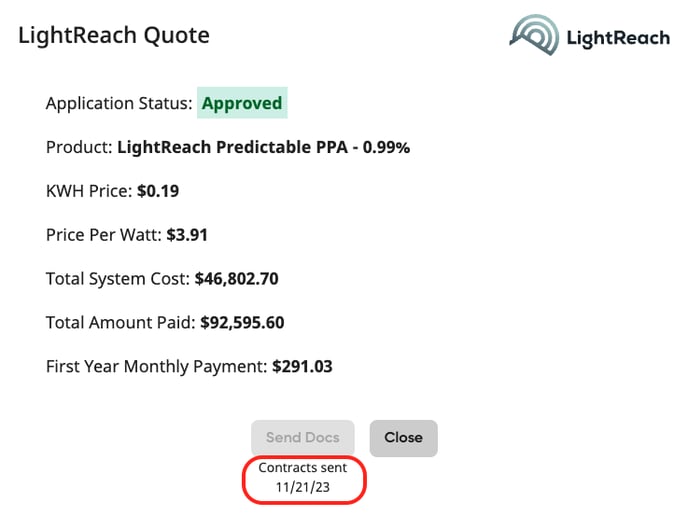Image resolution: width=688 pixels, height=516 pixels.
Task: Click the Send Docs button
Action: (x=303, y=437)
